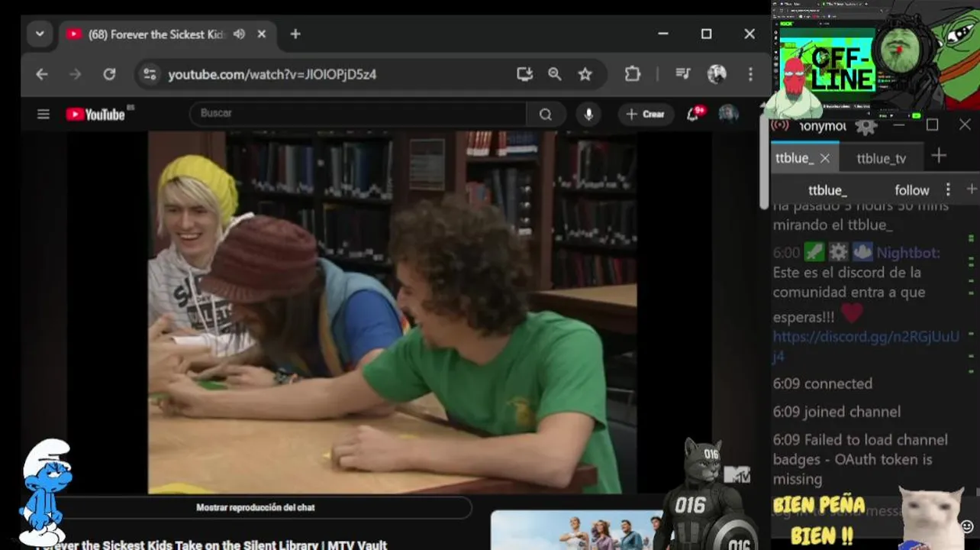
Task: Open the Chrome extensions puzzle icon
Action: pyautogui.click(x=632, y=74)
